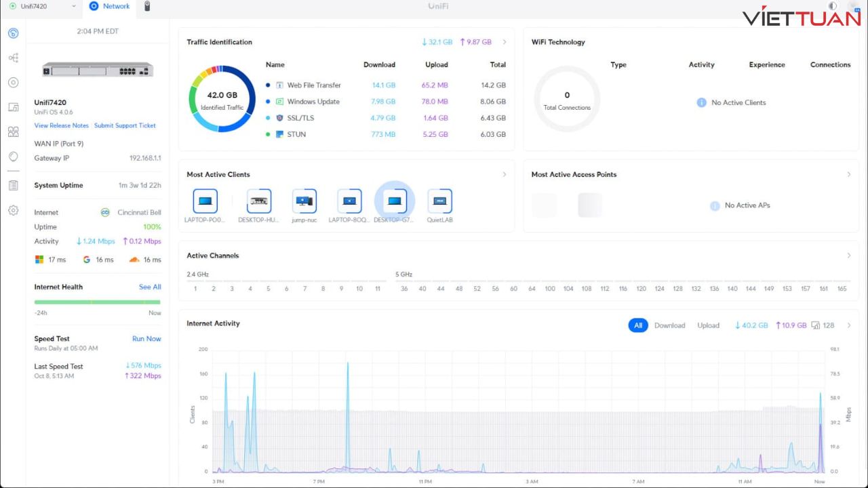The width and height of the screenshot is (868, 488).
Task: Switch to the Network tab
Action: 109,6
